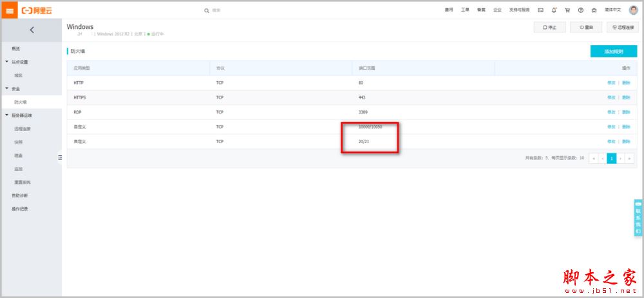This screenshot has width=644, height=298.
Task: Collapse the 安全 section in sidebar
Action: coord(7,88)
